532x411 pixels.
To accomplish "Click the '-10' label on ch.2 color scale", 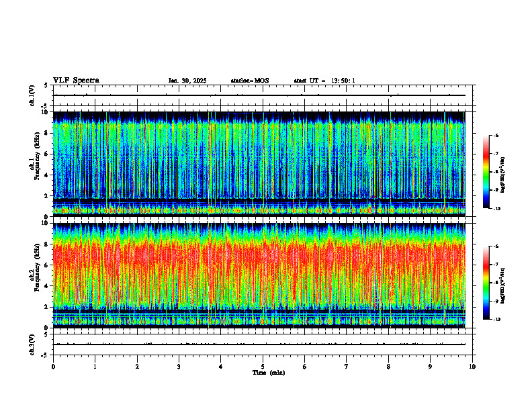I will click(497, 320).
